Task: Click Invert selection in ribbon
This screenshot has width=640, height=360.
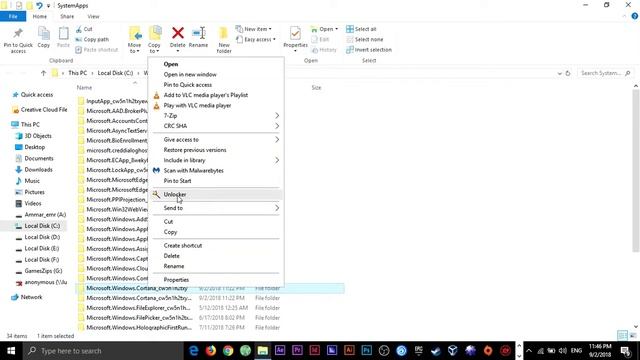Action: (369, 50)
